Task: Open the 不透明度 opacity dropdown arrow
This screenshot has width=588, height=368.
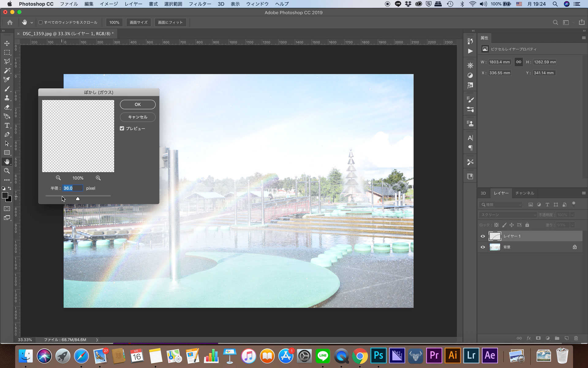Action: pyautogui.click(x=572, y=215)
